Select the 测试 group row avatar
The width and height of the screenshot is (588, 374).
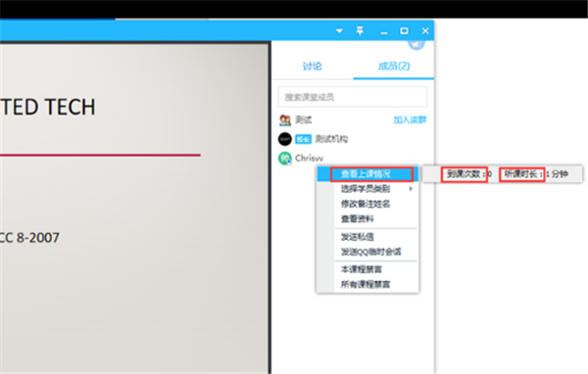tap(285, 120)
